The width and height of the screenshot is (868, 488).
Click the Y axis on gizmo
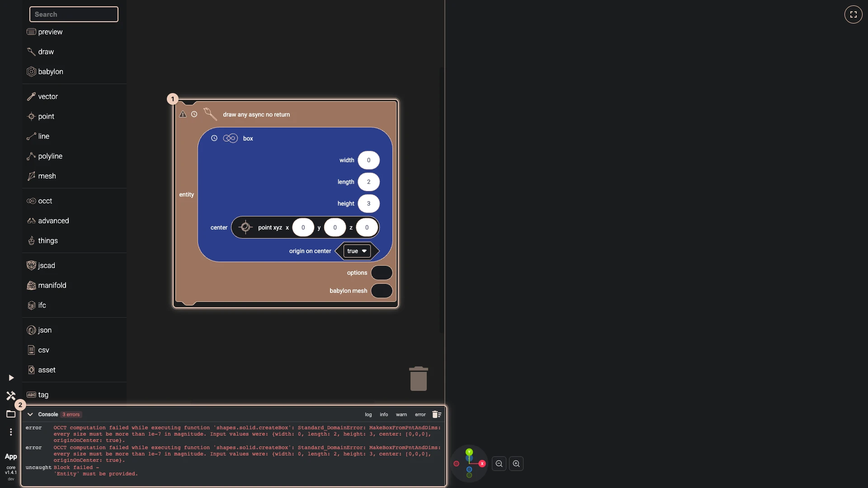469,452
